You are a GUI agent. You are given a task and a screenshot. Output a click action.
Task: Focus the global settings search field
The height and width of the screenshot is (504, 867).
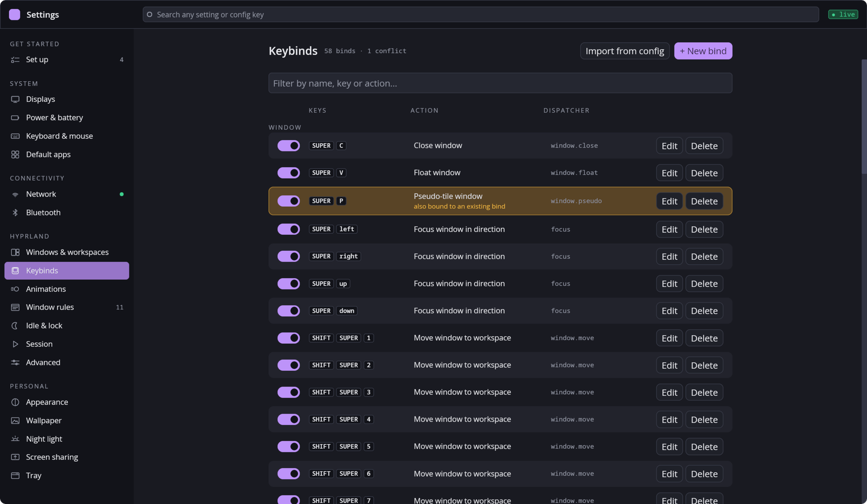click(x=481, y=15)
